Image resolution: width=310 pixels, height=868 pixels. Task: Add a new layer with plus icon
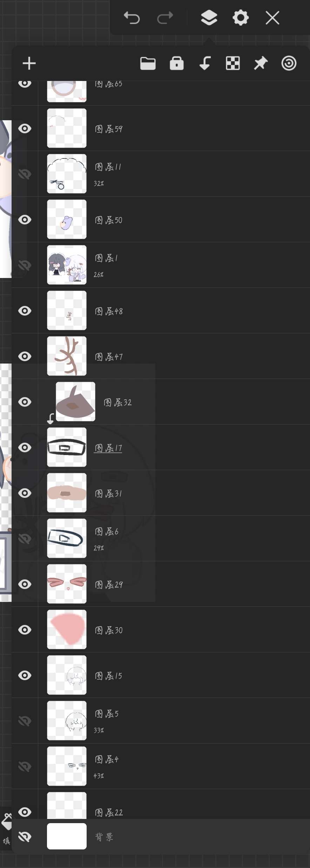tap(29, 63)
